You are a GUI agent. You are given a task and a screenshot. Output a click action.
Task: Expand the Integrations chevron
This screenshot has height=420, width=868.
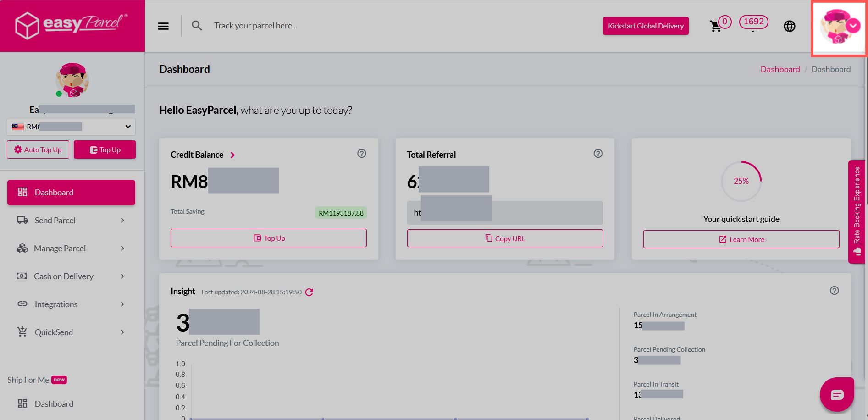pyautogui.click(x=122, y=304)
